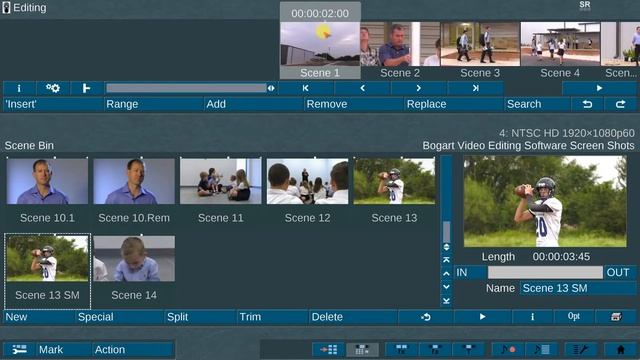Select Scene 3 storyboard thumbnail
Viewport: 640px width, 360px height.
[480, 44]
